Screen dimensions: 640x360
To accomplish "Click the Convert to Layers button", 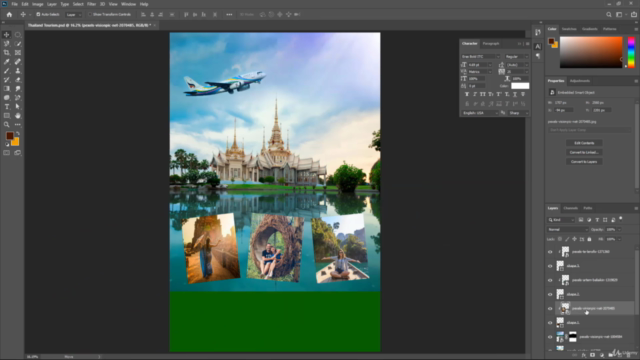I will pyautogui.click(x=584, y=162).
